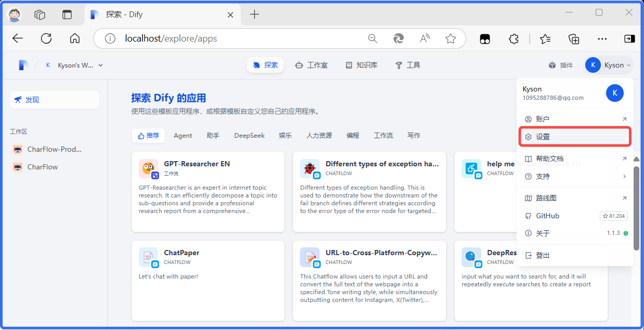This screenshot has width=644, height=330.
Task: Click the GitHub star count badge 81,204
Action: (613, 216)
